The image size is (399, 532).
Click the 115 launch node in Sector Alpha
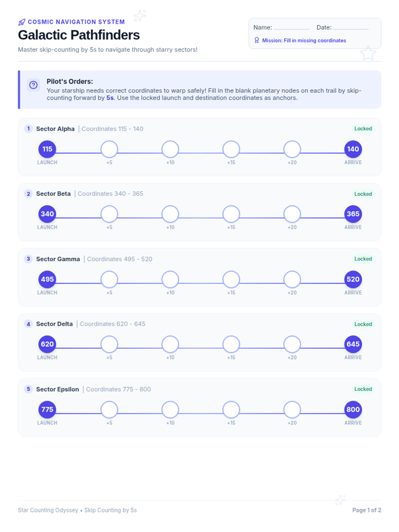(47, 149)
